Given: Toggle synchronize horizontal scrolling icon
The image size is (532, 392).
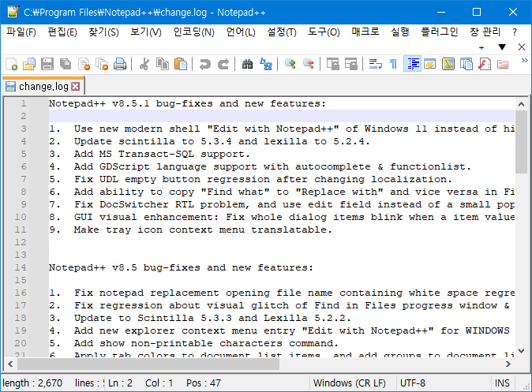Looking at the screenshot, I should (x=350, y=64).
